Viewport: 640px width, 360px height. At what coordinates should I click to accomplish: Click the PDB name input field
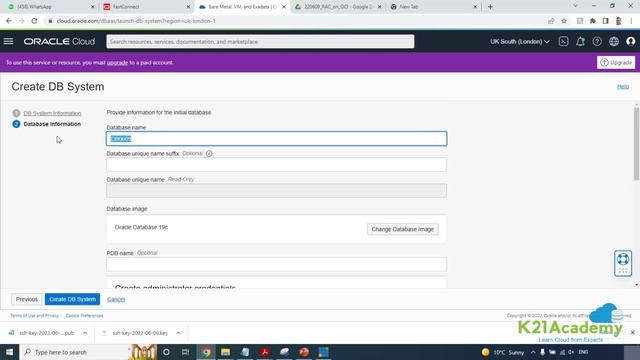[x=276, y=264]
